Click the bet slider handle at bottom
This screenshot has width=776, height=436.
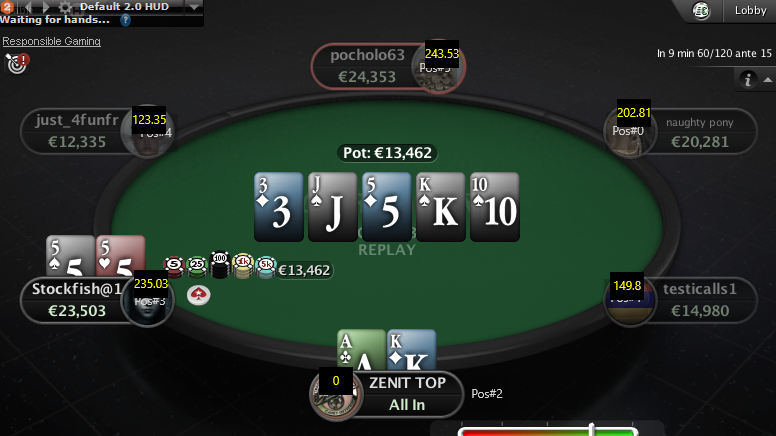(591, 429)
